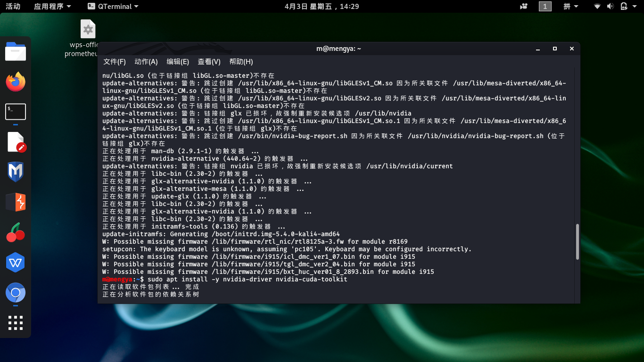
Task: Click the terminal icon in the dock
Action: click(16, 112)
